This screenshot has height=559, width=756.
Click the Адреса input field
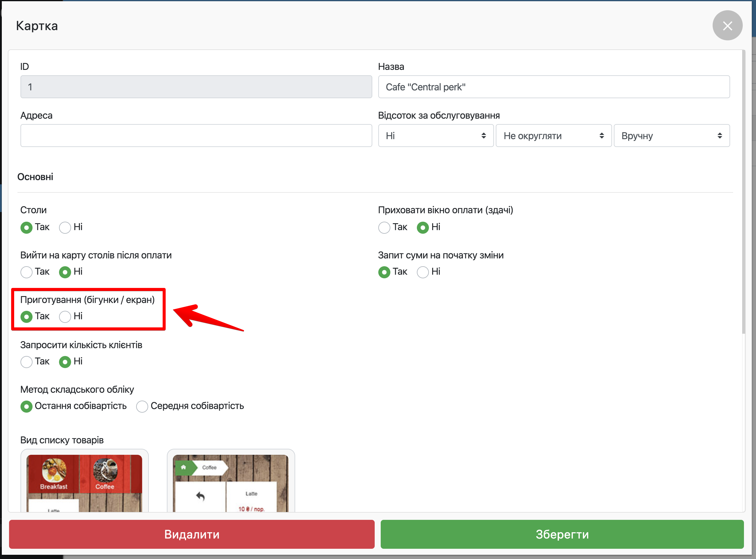pos(196,136)
